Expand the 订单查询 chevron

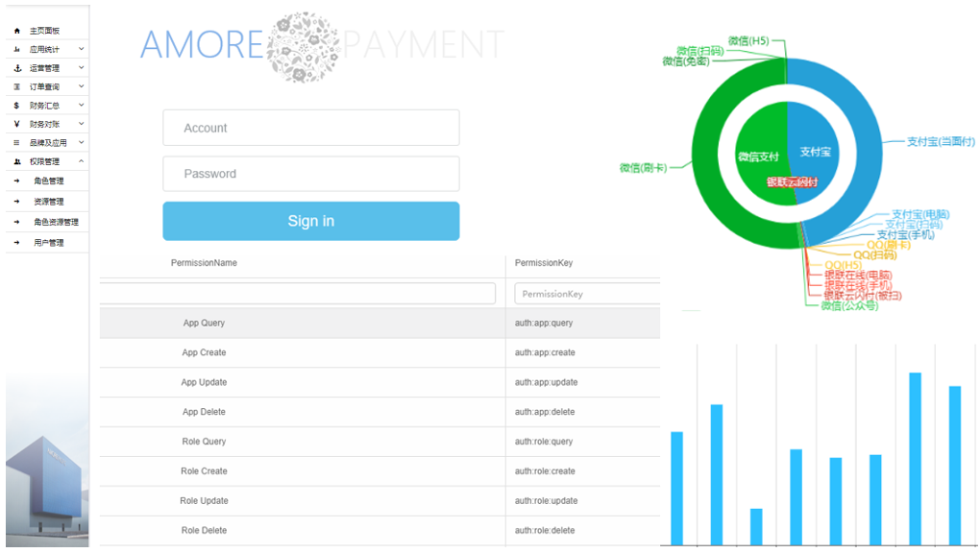coord(82,86)
